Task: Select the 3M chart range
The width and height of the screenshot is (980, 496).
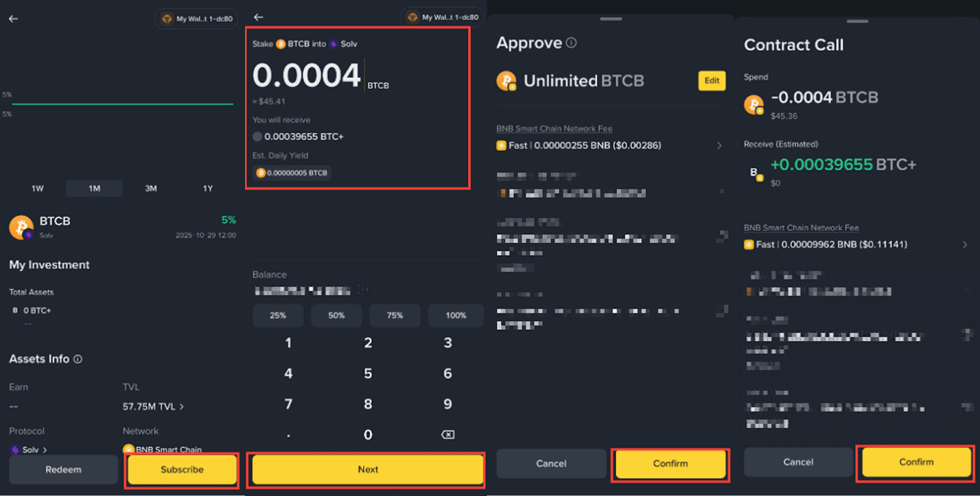Action: click(151, 188)
